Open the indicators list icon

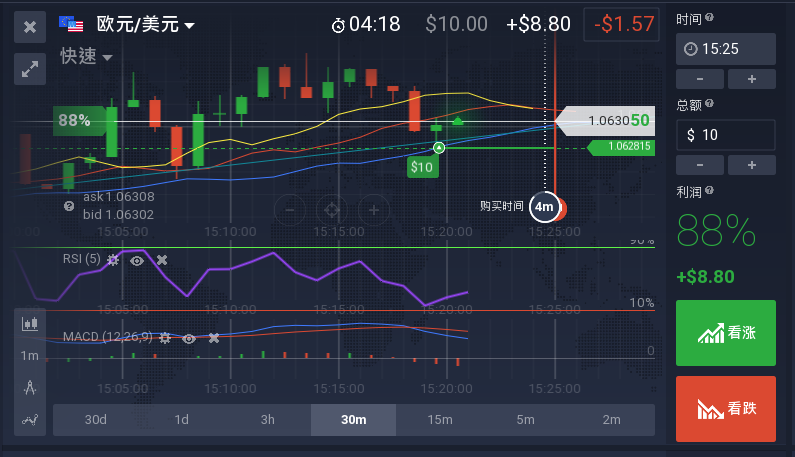tap(30, 419)
